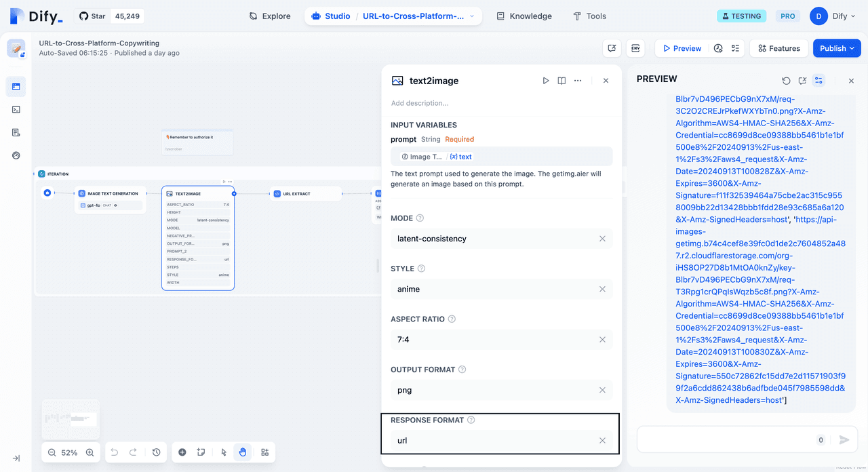Switch to the Explore tab

click(x=269, y=16)
